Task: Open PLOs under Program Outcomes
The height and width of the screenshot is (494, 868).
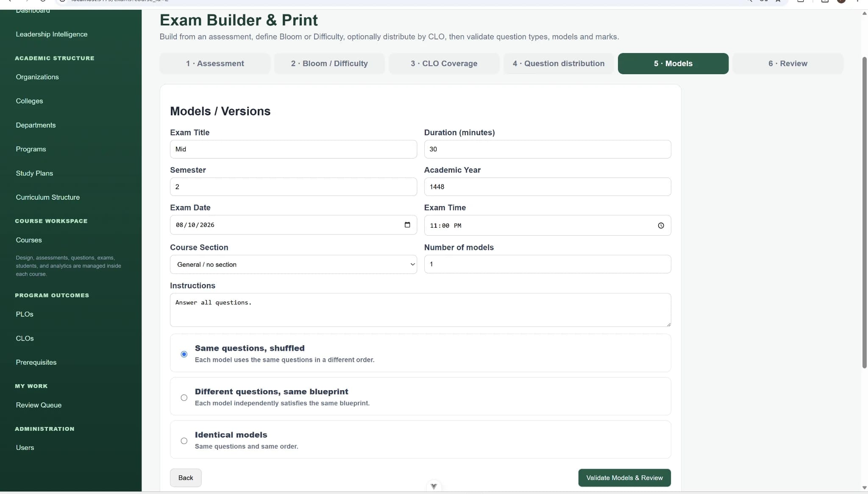Action: click(x=25, y=314)
